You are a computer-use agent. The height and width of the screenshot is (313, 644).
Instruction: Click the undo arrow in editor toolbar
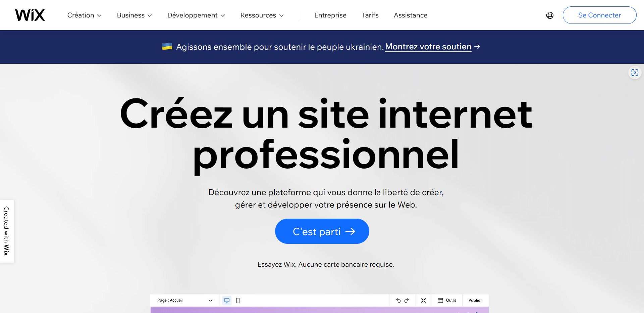[x=398, y=301]
